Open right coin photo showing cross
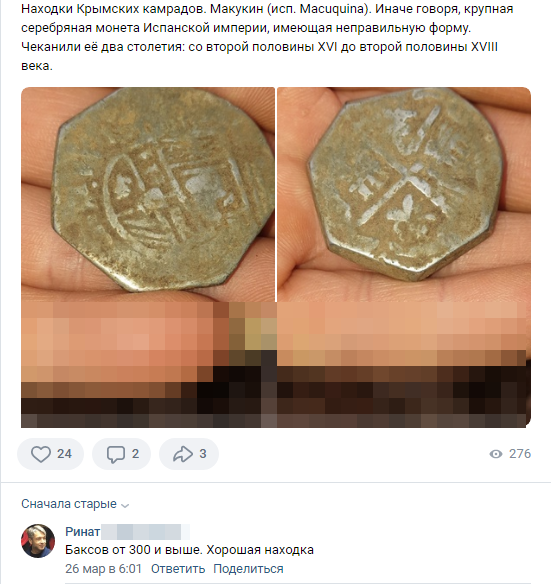 404,194
